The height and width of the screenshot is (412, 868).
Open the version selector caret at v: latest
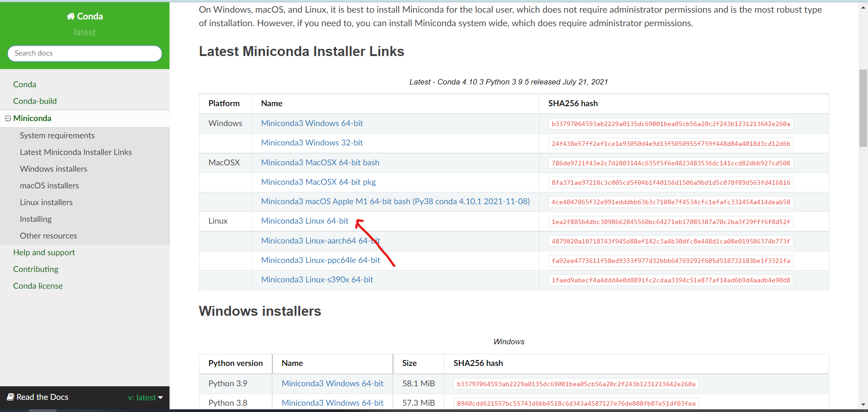tap(160, 398)
